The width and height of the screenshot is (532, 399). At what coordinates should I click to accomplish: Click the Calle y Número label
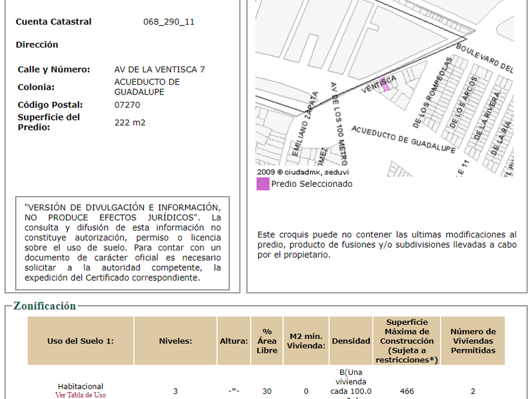point(54,70)
